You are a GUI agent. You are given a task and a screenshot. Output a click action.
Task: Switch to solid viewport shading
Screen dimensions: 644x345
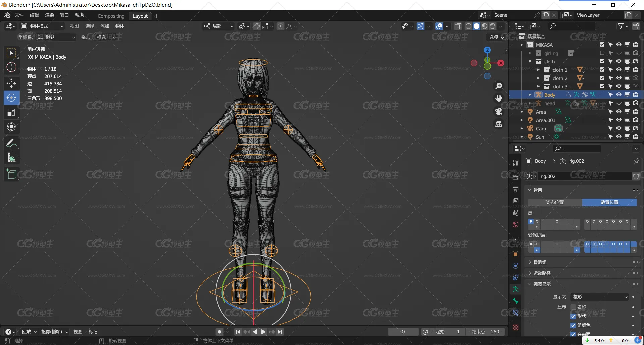[477, 26]
